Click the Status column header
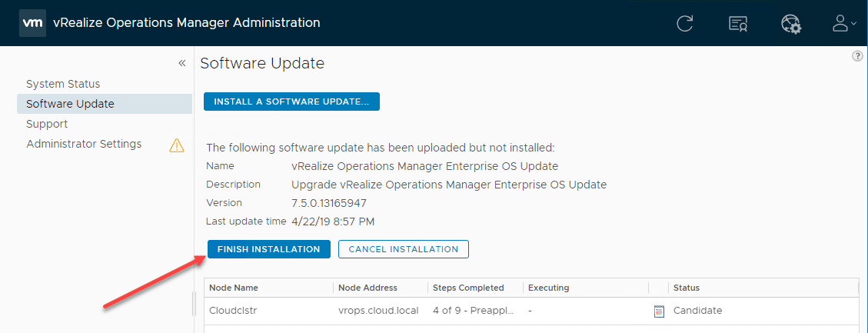Screen dimensions: 868x333 click(x=687, y=288)
